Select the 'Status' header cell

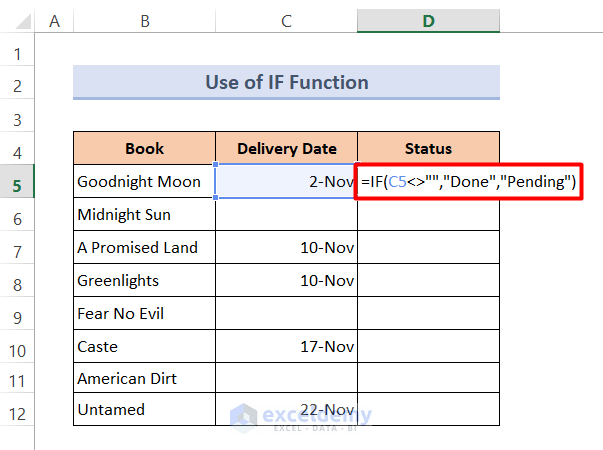[x=428, y=149]
